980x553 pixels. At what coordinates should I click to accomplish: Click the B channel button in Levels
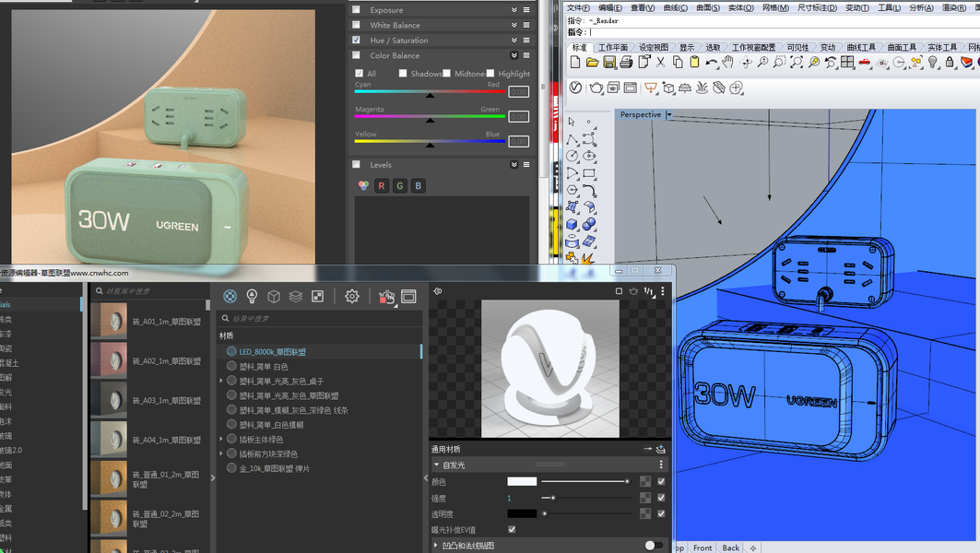pos(419,185)
